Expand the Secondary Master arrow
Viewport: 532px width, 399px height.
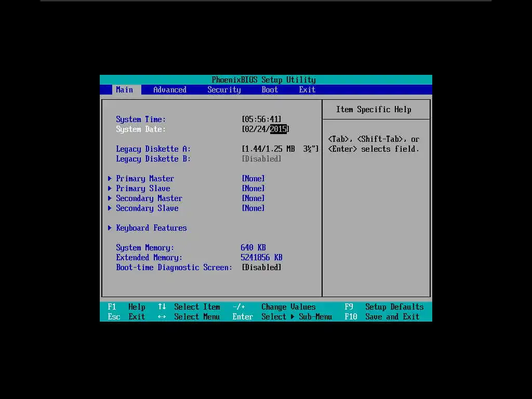tap(110, 198)
